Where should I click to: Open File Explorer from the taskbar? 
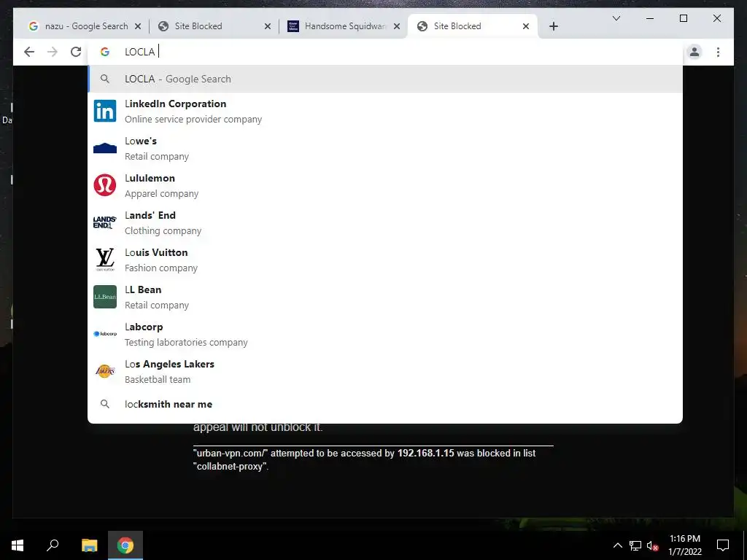89,545
